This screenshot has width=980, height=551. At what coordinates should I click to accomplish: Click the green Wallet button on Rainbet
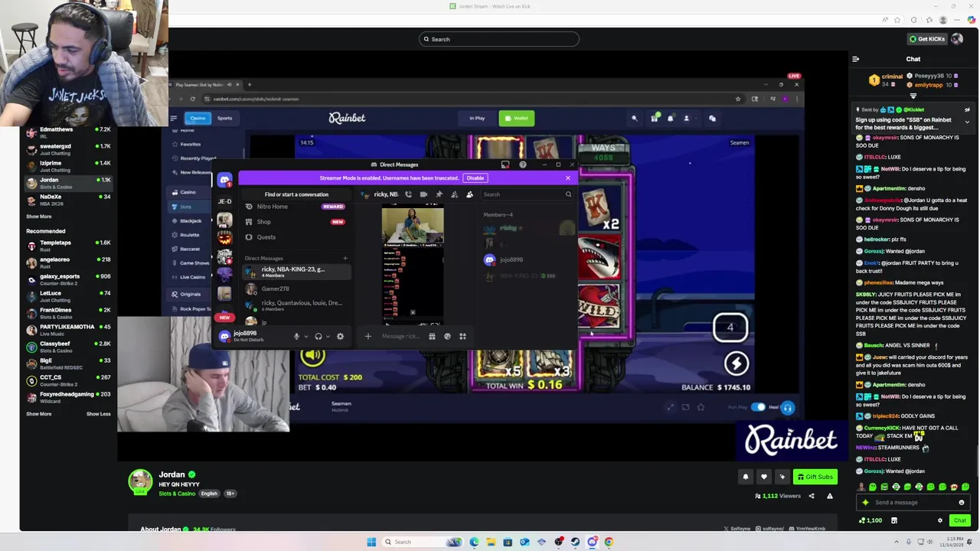517,118
